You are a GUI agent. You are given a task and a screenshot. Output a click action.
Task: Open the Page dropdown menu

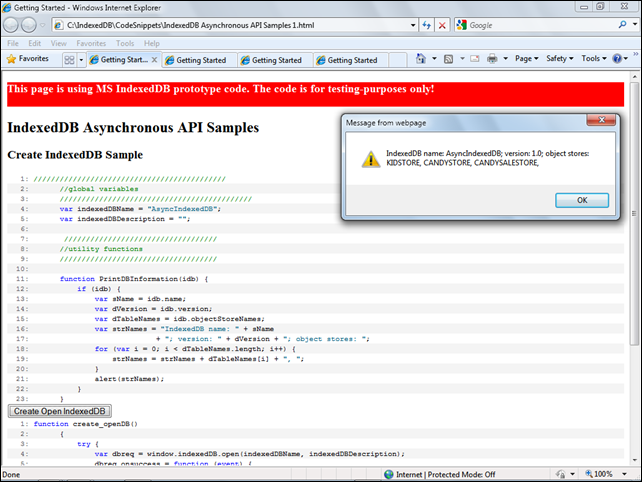pyautogui.click(x=526, y=60)
